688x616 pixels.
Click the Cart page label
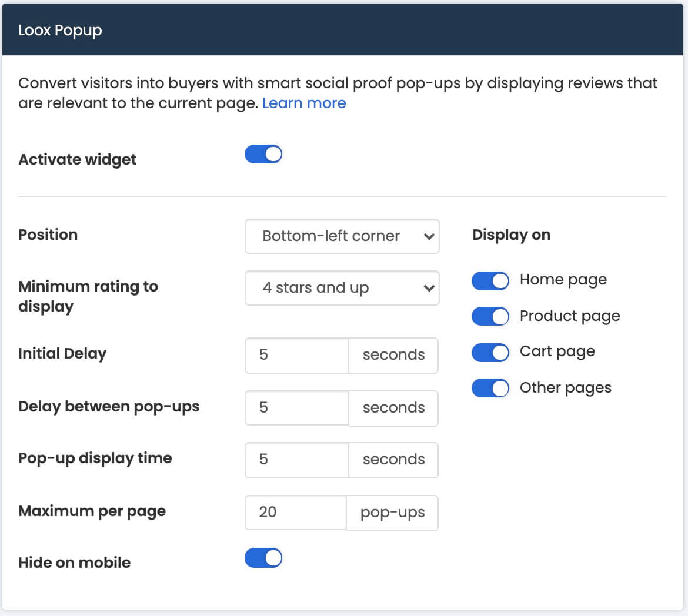click(x=557, y=352)
